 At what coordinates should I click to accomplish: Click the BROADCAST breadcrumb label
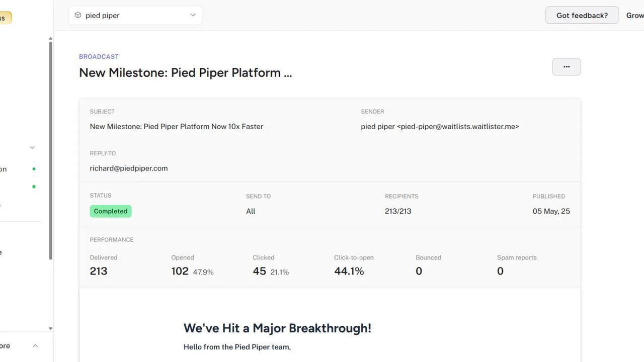[99, 57]
